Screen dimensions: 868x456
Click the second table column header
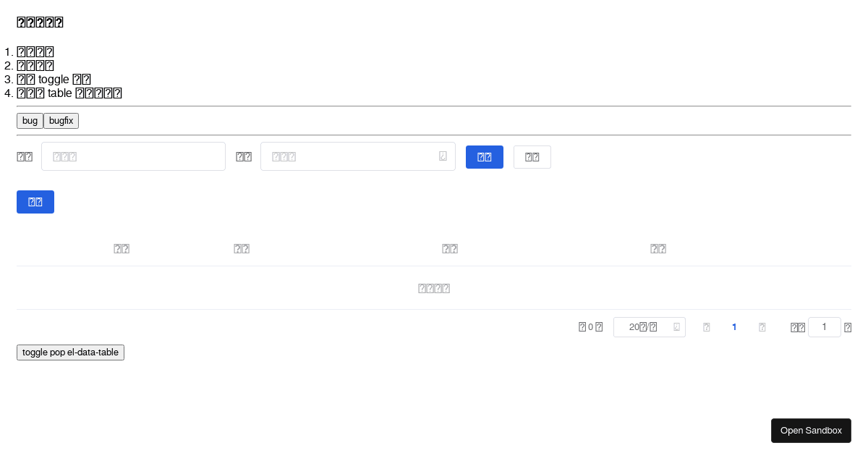tap(242, 249)
